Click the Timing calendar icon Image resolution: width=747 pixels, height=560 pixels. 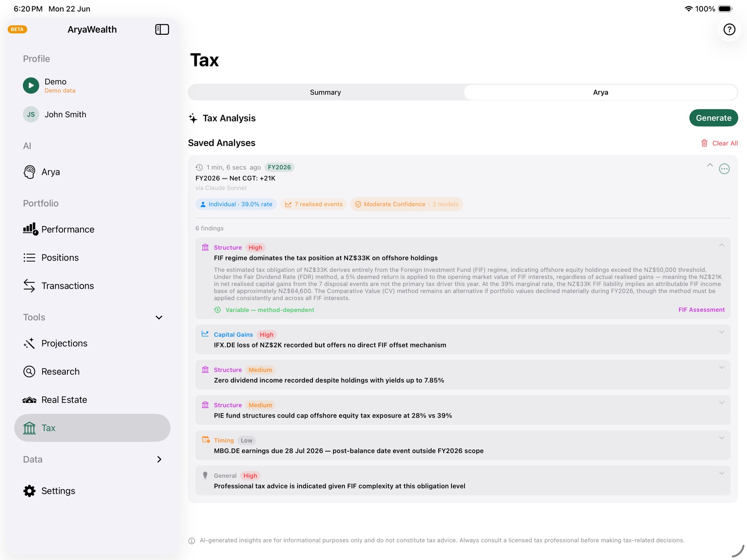(x=205, y=440)
